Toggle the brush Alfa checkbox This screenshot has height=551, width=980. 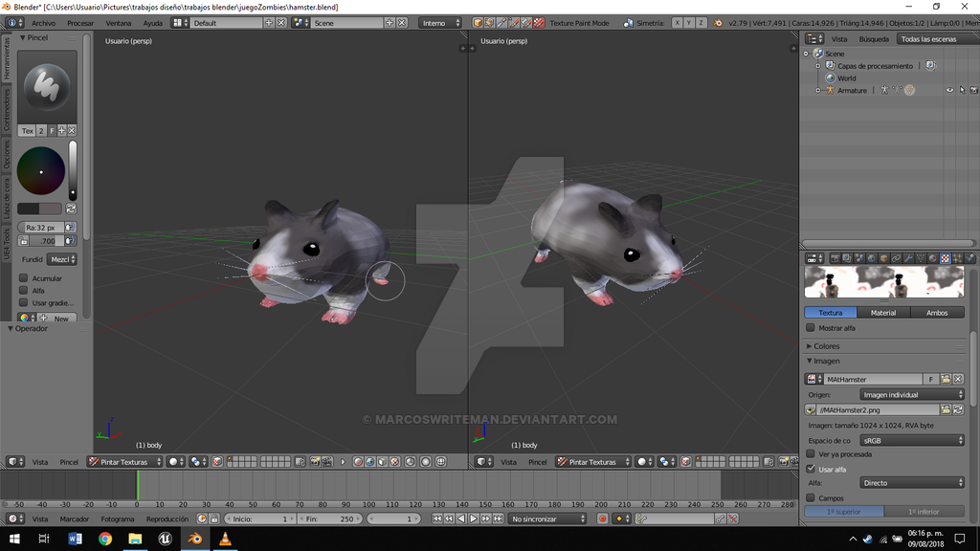click(24, 291)
